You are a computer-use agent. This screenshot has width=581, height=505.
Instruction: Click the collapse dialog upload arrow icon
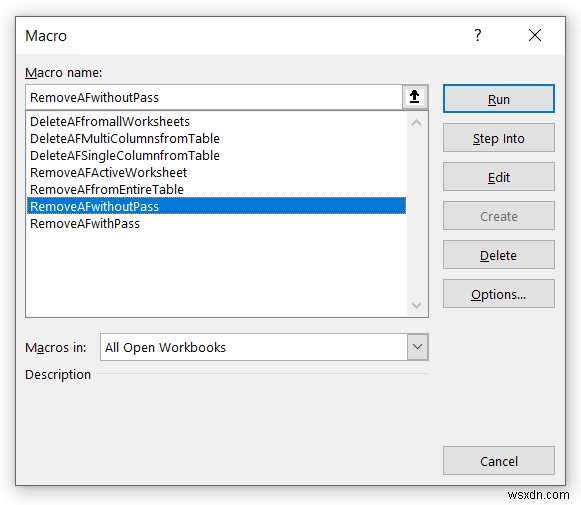tap(415, 97)
